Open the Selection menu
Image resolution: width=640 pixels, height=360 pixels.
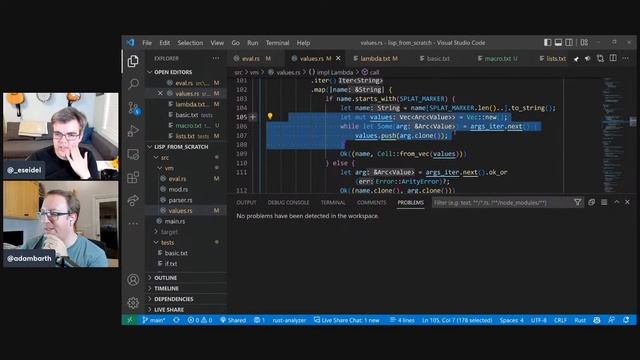190,43
